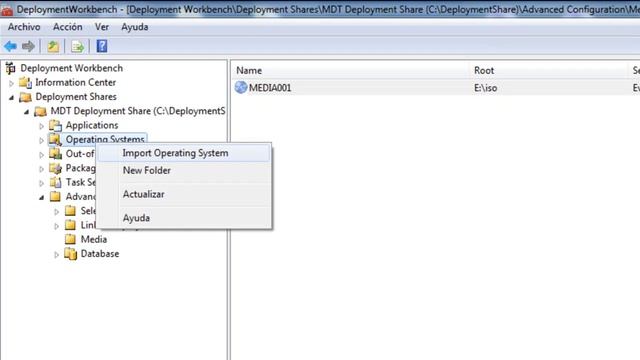Click the Task Sequences node icon
This screenshot has width=640, height=360.
point(55,182)
